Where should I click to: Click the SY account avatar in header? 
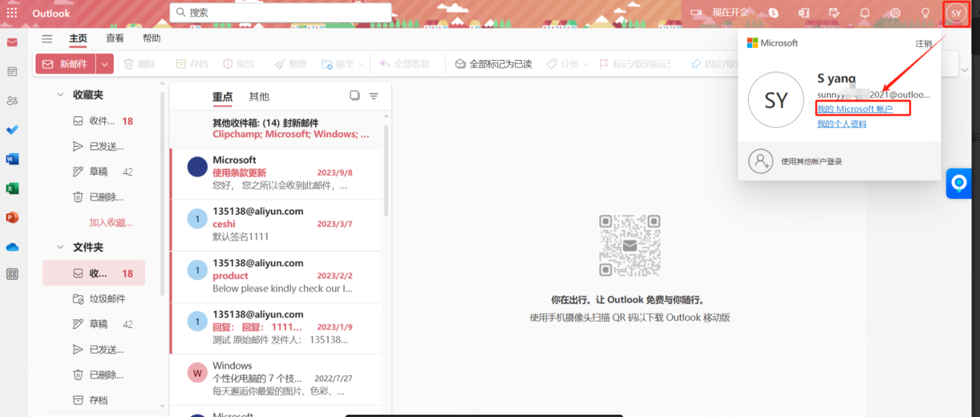[x=956, y=13]
